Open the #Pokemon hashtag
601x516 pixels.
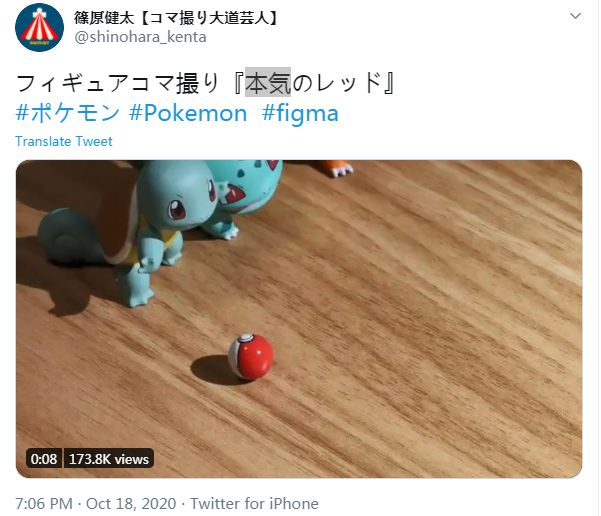188,113
